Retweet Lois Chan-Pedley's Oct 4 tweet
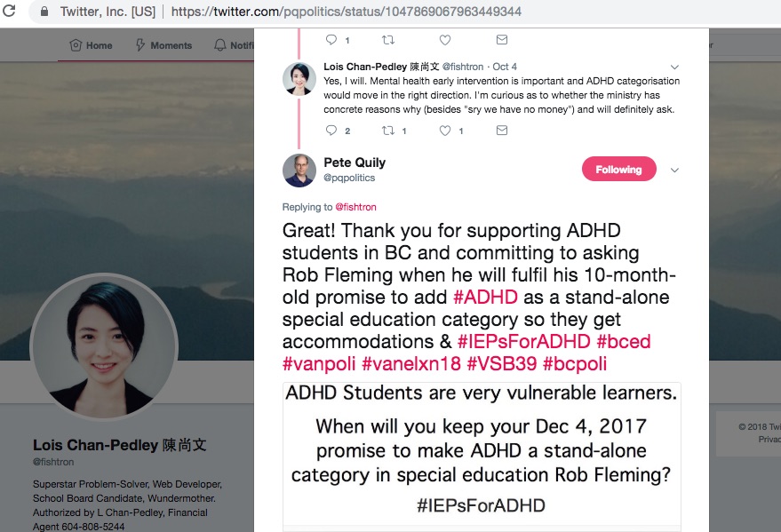The width and height of the screenshot is (781, 532). tap(387, 131)
